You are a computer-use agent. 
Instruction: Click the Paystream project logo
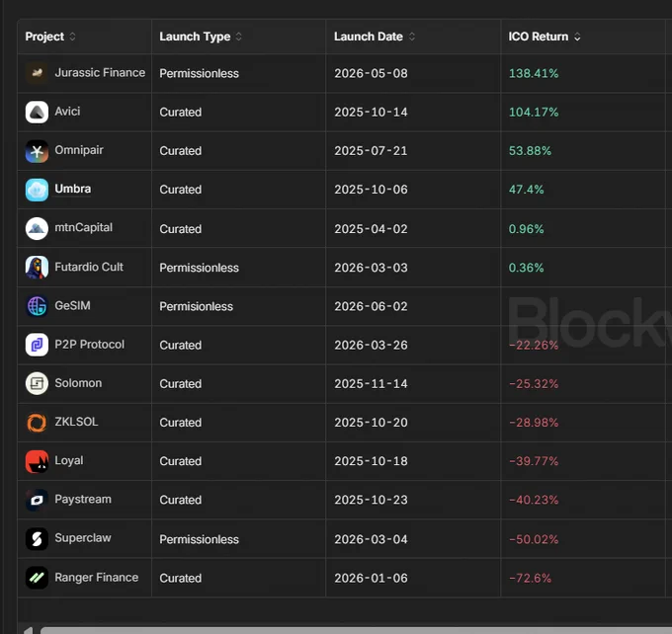click(x=37, y=500)
